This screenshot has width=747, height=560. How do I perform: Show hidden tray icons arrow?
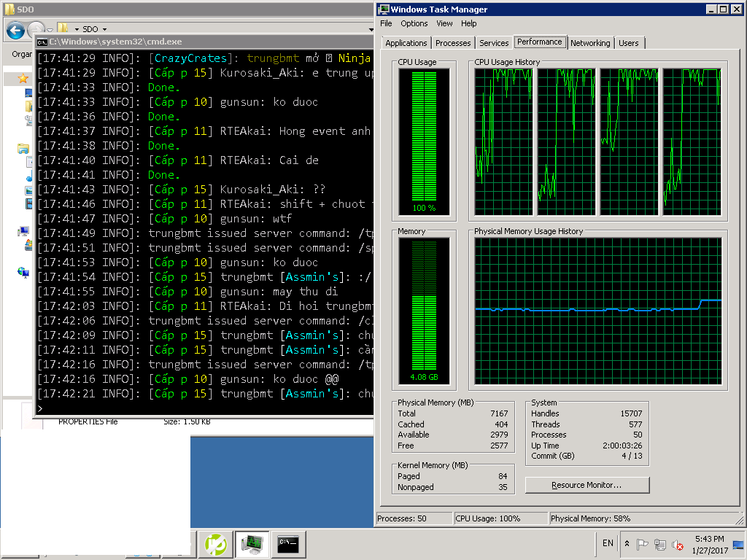(627, 544)
